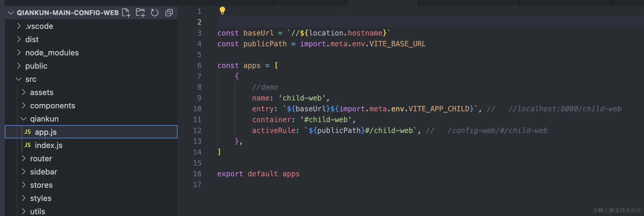Click the export default apps statement
Screen dimensions: 644x216
click(258, 174)
